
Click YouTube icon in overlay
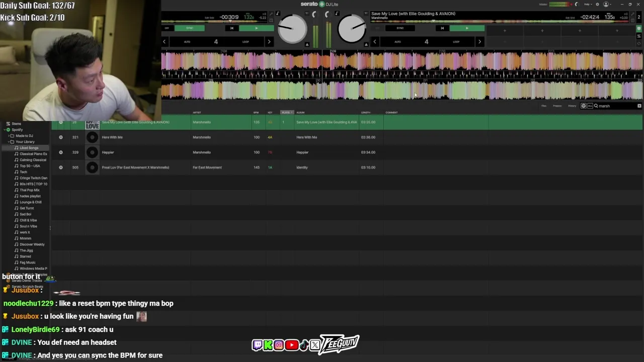(291, 345)
